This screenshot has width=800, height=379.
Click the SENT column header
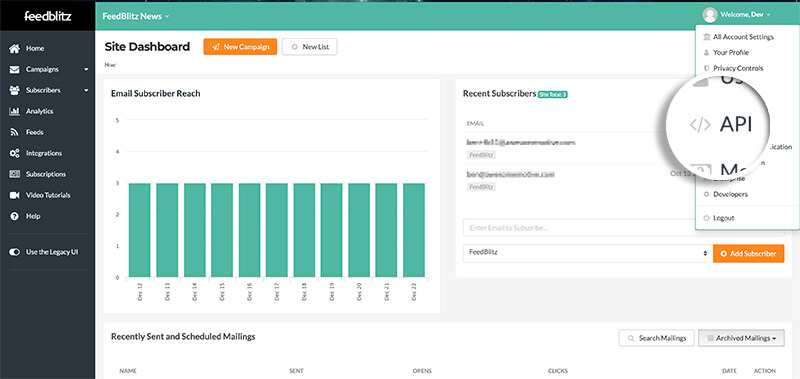tap(296, 371)
